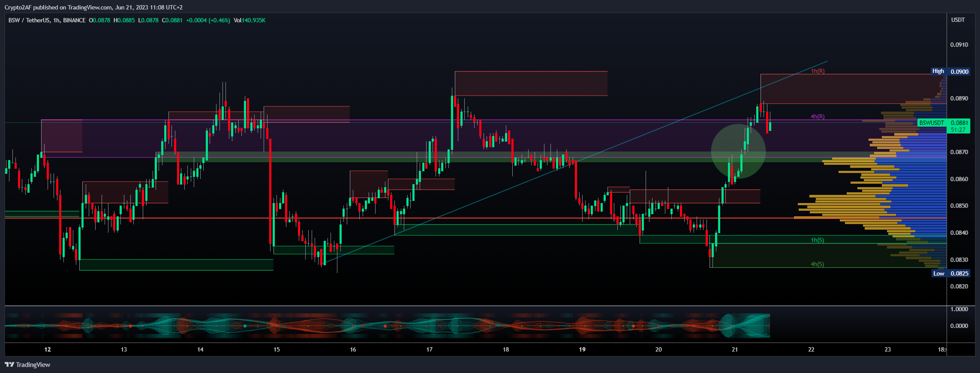Click date 16 on the time axis
Viewport: 980px width, 373px height.
coord(353,349)
